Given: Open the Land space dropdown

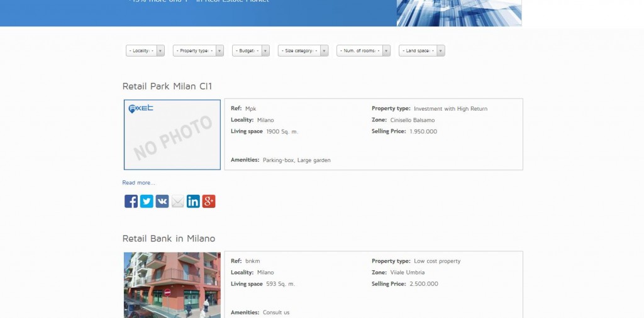Looking at the screenshot, I should 421,51.
